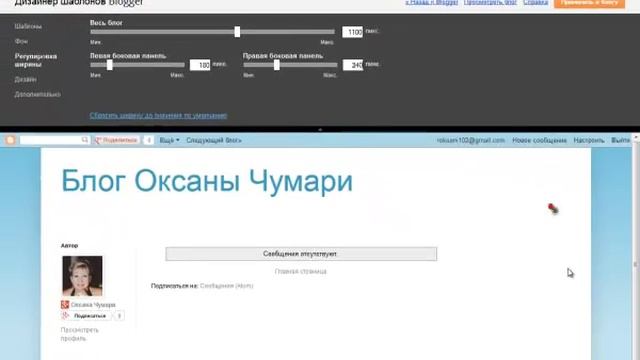This screenshot has width=640, height=360.
Task: Click the Автор widget heading
Action: (69, 246)
